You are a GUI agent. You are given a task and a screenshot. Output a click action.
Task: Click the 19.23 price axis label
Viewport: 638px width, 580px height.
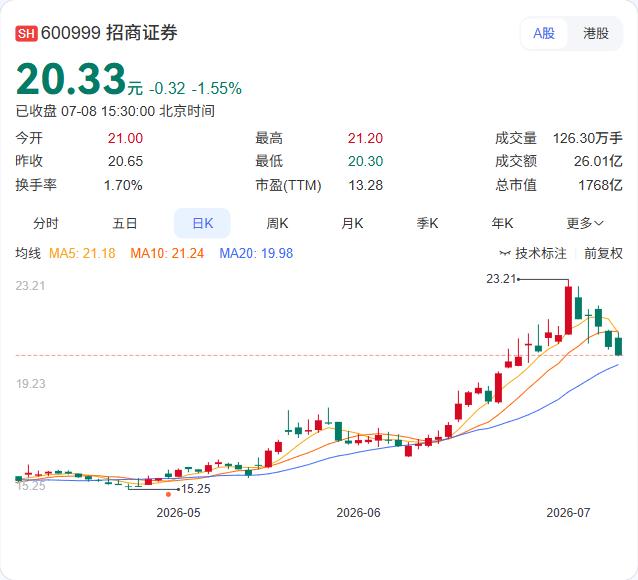(31, 384)
